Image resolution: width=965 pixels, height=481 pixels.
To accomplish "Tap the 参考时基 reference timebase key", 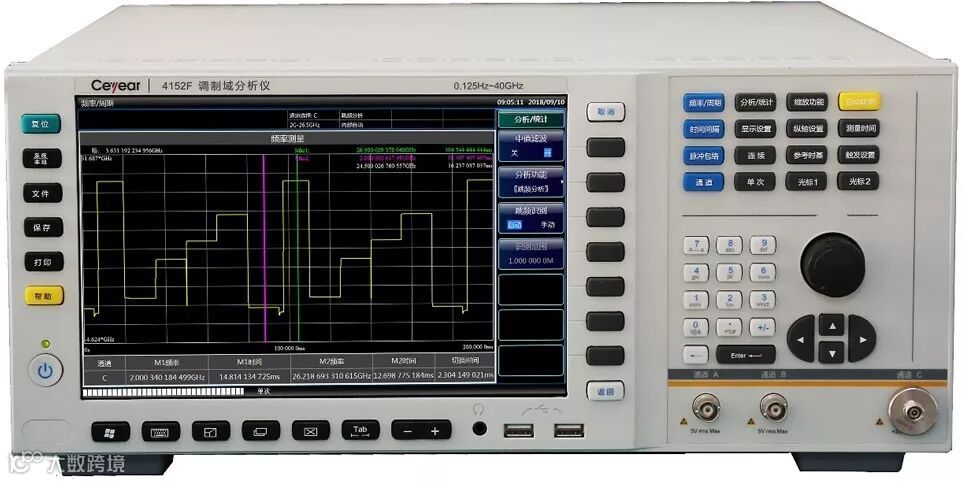I will coord(807,154).
